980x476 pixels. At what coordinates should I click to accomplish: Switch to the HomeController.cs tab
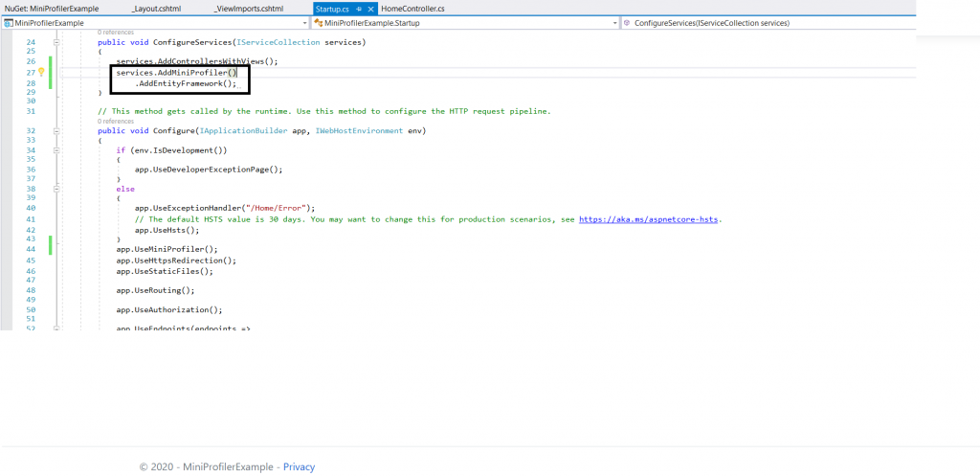coord(412,9)
